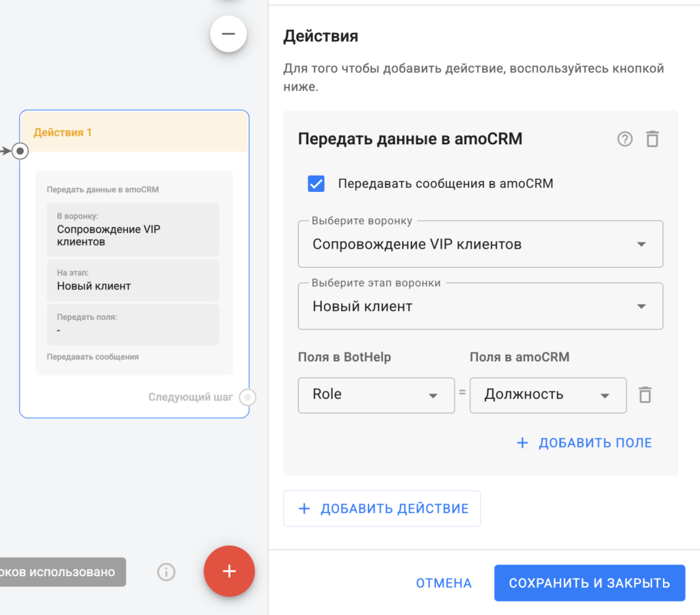Viewport: 700px width, 615px height.
Task: Select the 'Действия 1' block header
Action: pos(134,132)
